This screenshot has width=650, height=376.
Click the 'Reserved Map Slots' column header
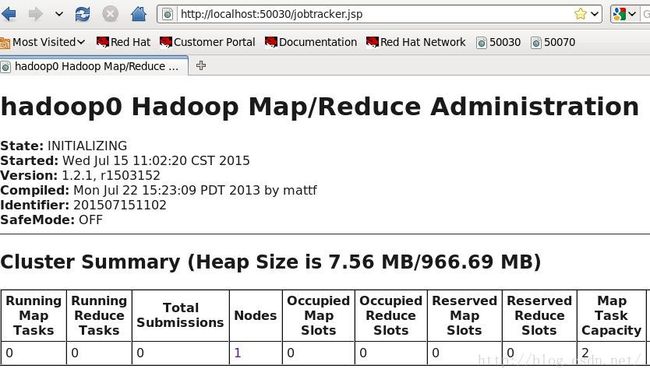coord(464,315)
